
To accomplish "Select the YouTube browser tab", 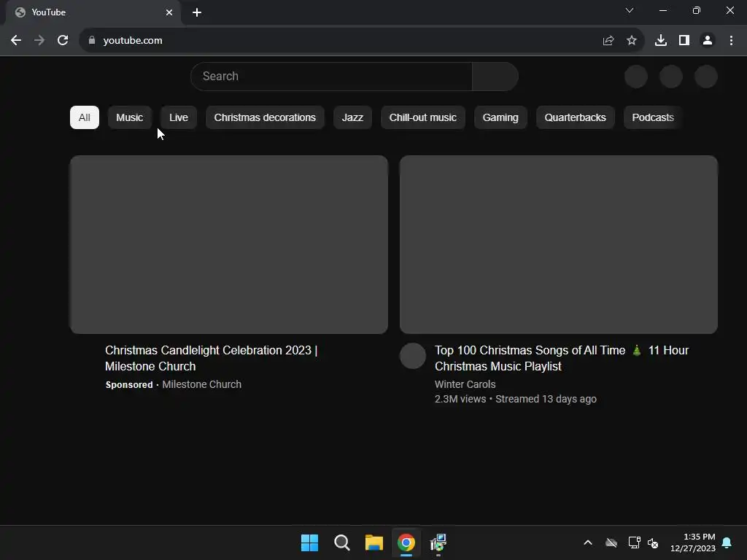I will click(93, 12).
